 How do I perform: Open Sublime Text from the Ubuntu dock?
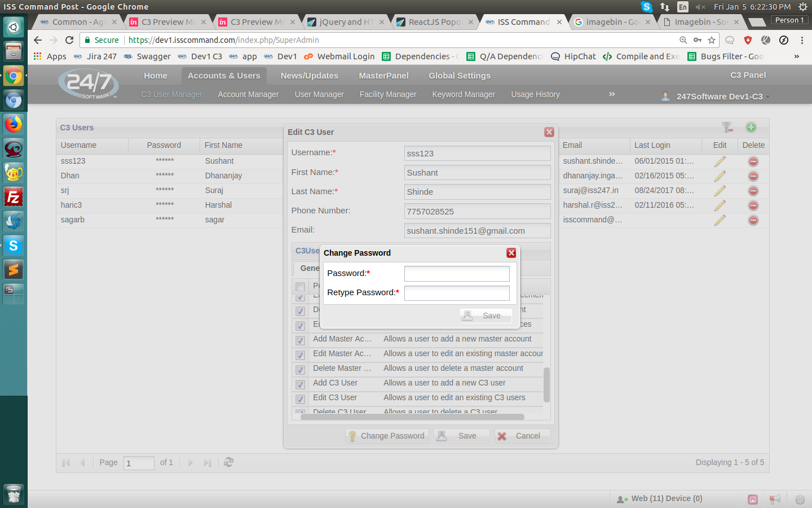[x=14, y=270]
